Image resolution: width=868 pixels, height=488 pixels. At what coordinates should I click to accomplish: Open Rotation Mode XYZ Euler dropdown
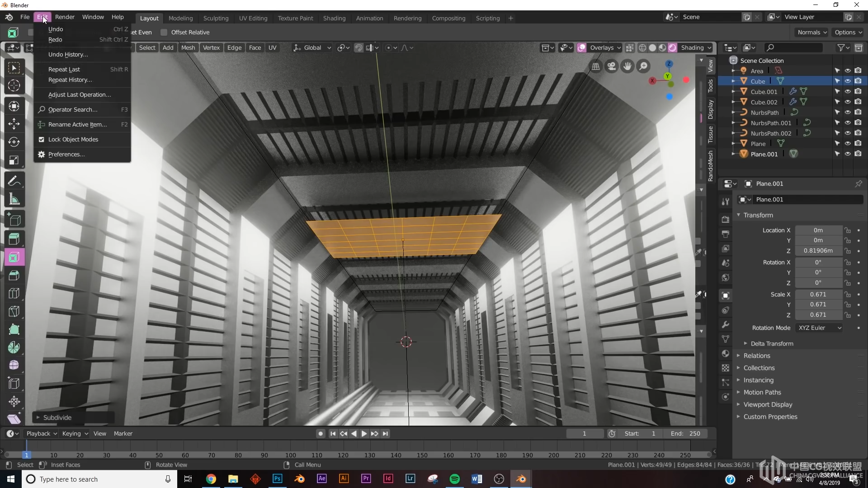(819, 328)
